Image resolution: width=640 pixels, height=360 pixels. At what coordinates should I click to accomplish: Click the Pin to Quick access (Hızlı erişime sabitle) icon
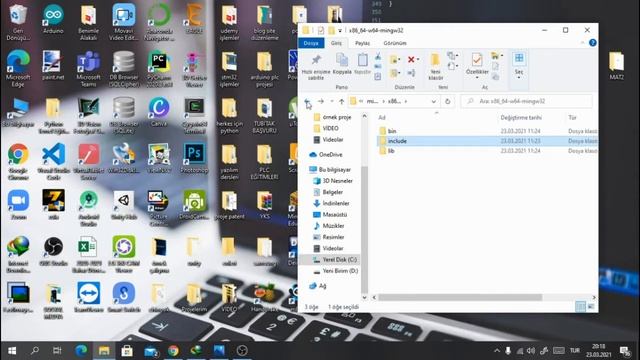pos(316,60)
